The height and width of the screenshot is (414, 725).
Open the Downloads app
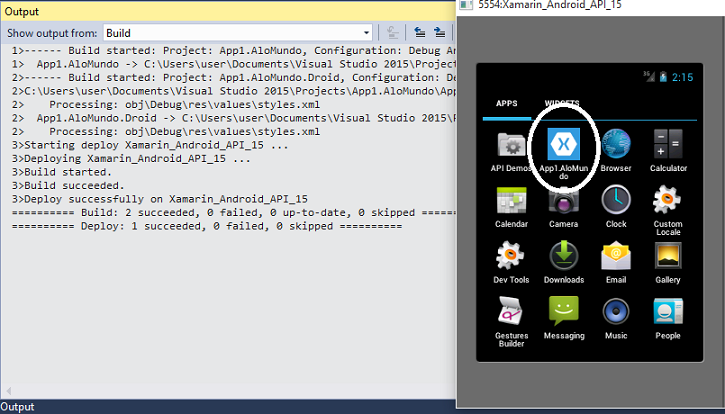coord(564,262)
